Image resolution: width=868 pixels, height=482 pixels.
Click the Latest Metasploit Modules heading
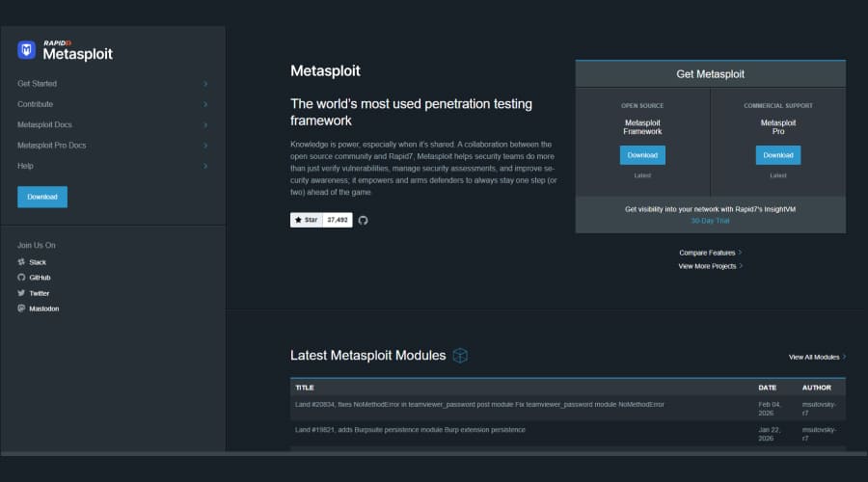[368, 356]
